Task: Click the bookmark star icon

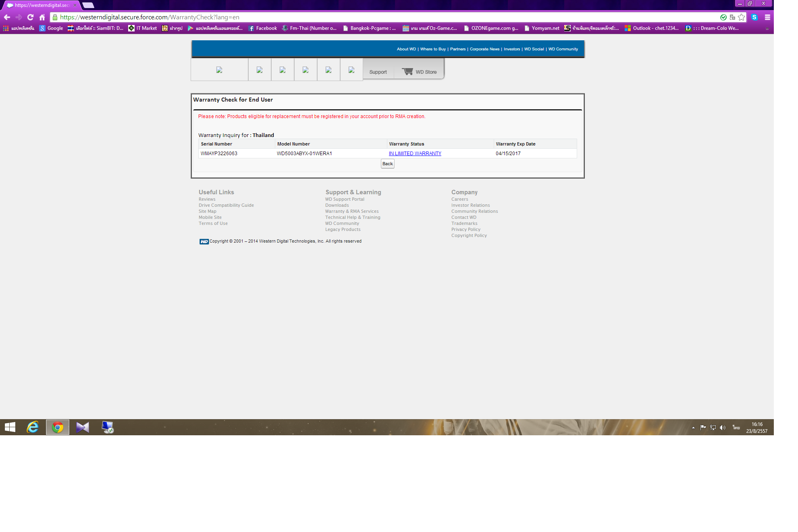Action: (x=741, y=17)
